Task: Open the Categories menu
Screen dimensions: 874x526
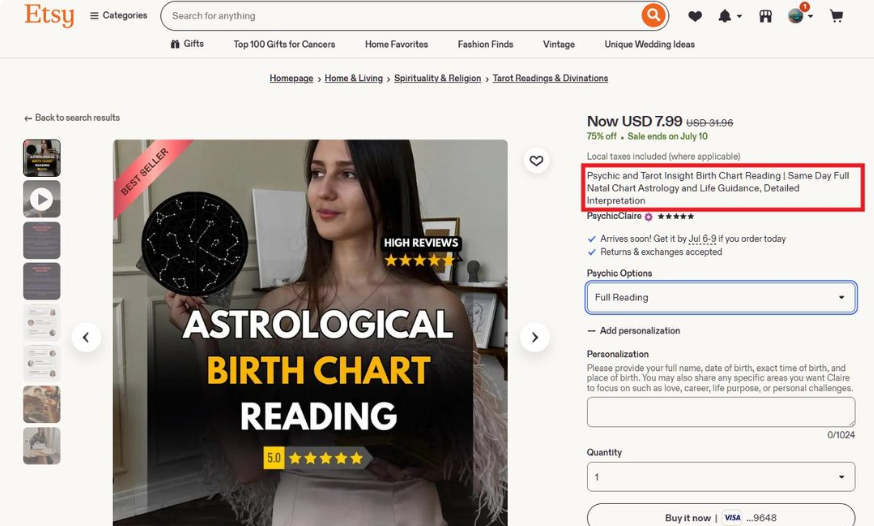Action: coord(119,16)
